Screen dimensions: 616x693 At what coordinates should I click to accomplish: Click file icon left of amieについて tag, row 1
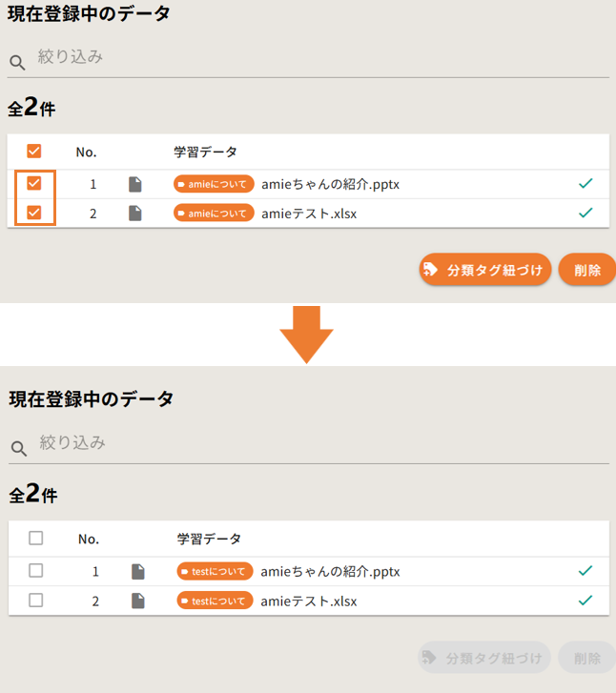tap(135, 184)
